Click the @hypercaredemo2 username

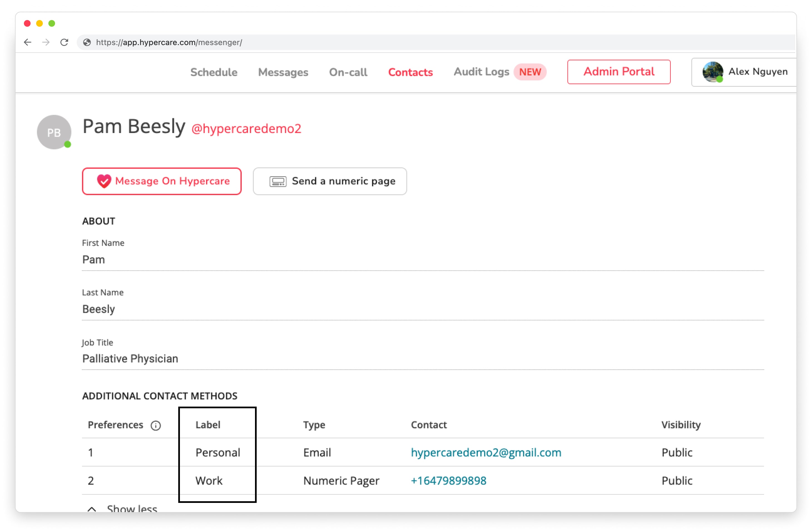point(246,129)
